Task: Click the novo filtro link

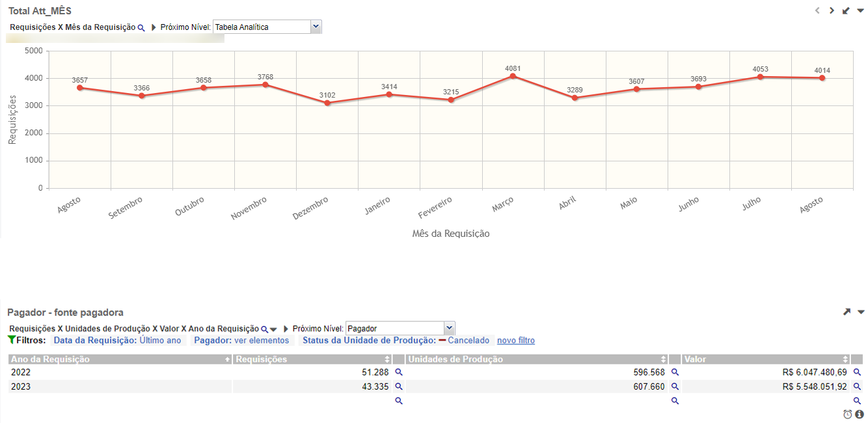Action: tap(516, 340)
